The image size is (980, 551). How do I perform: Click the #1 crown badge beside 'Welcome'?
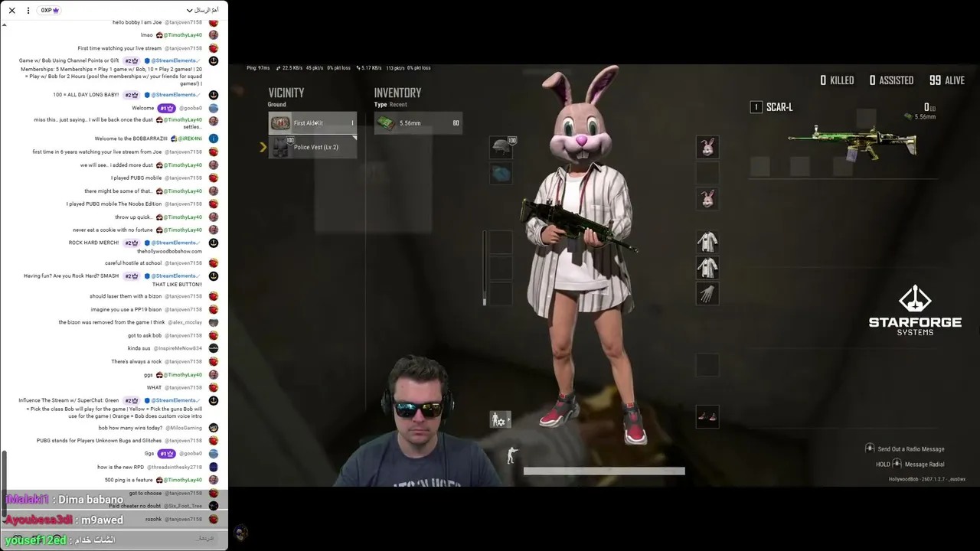coord(167,109)
